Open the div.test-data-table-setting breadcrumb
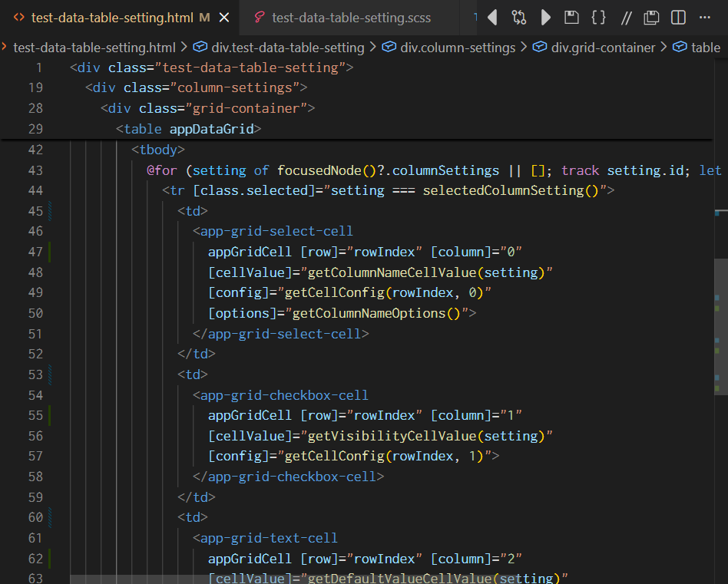This screenshot has height=584, width=728. (288, 48)
